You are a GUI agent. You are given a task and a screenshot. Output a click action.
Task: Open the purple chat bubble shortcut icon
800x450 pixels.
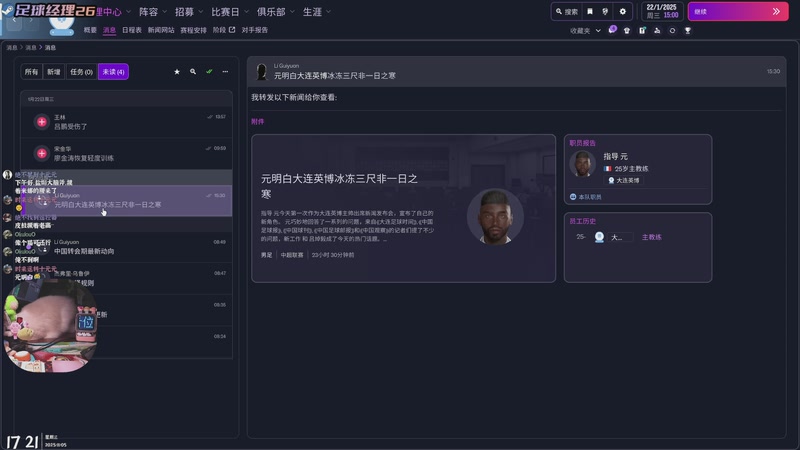tap(612, 30)
